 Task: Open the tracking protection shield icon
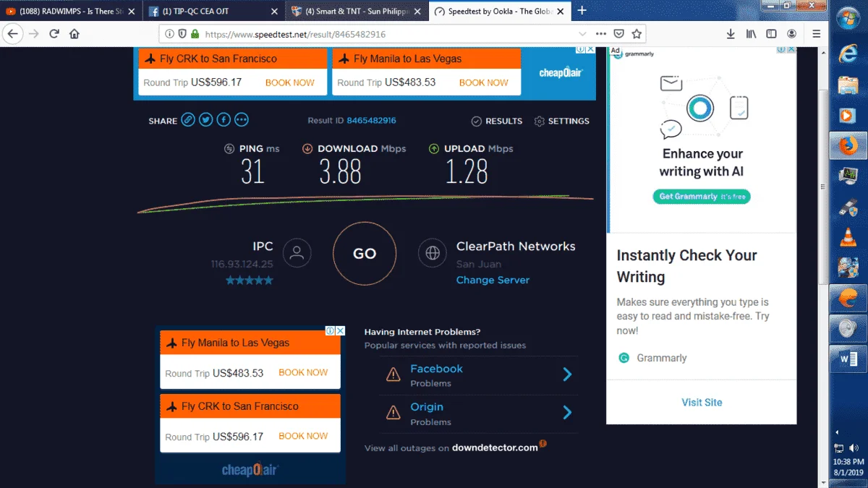[x=182, y=34]
